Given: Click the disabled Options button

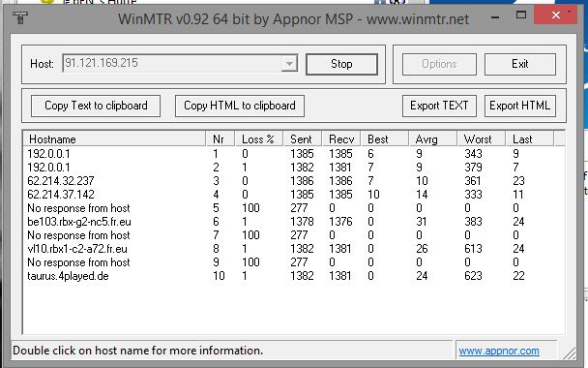Looking at the screenshot, I should (x=439, y=64).
